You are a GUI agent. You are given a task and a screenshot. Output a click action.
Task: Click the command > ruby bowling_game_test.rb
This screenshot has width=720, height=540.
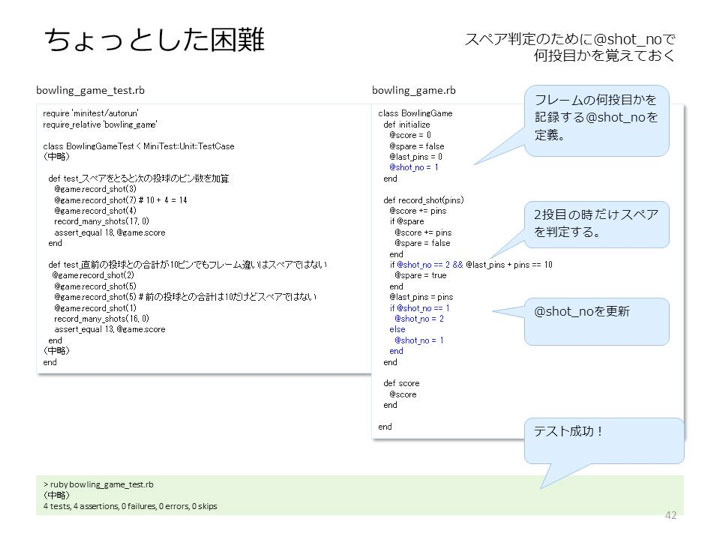(x=98, y=484)
